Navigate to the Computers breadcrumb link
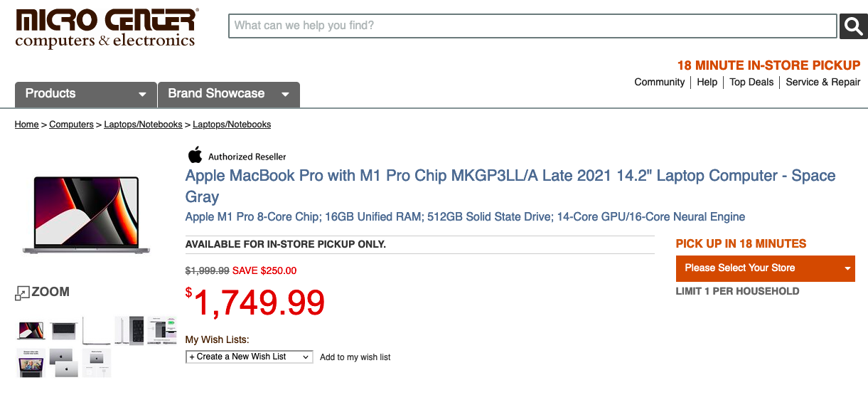 (71, 125)
